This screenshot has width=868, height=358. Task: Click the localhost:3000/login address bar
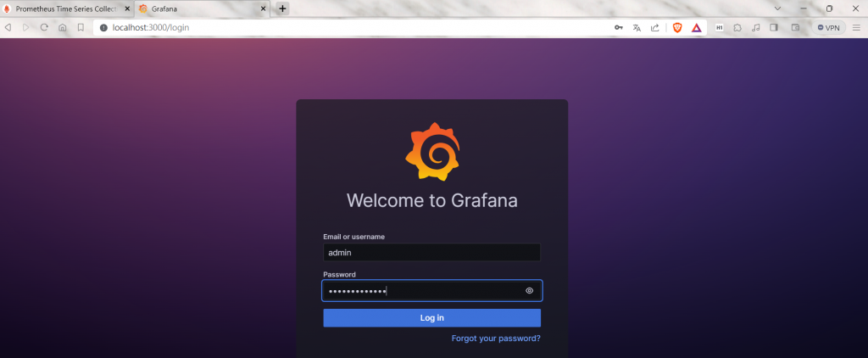tap(354, 27)
